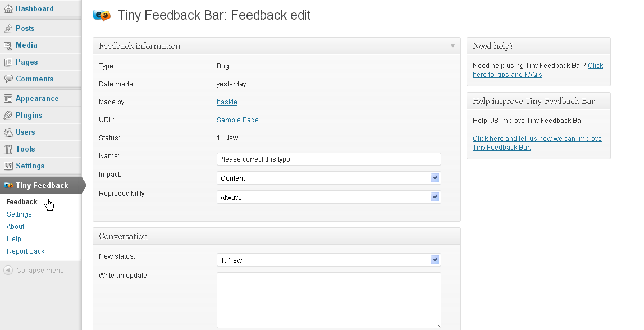Open the About submenu link
The height and width of the screenshot is (330, 644).
coord(16,227)
